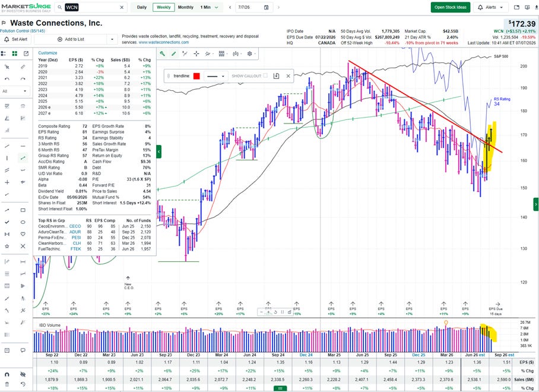Click the Set Alert button
Screen dimensions: 539x392
(16, 40)
